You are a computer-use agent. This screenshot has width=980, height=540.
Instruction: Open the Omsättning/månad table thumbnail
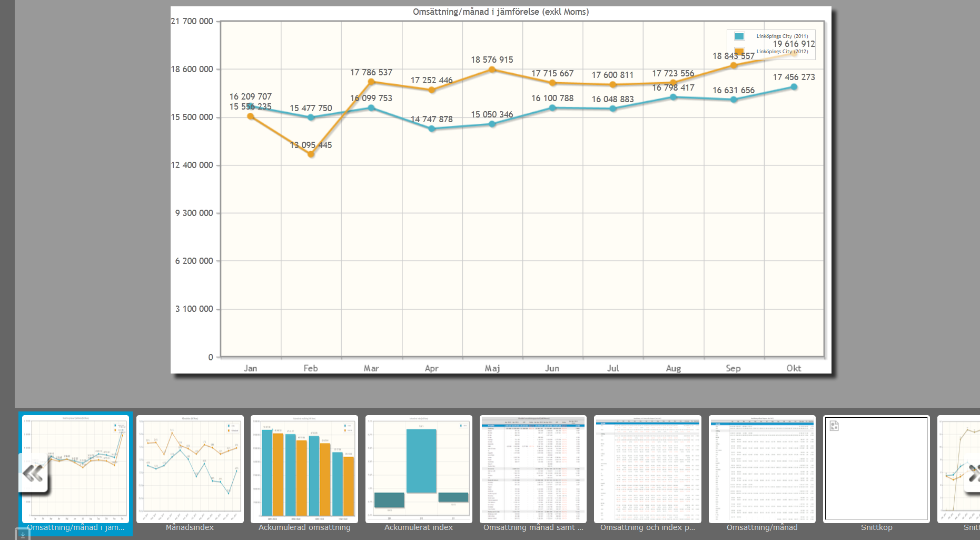pos(762,469)
